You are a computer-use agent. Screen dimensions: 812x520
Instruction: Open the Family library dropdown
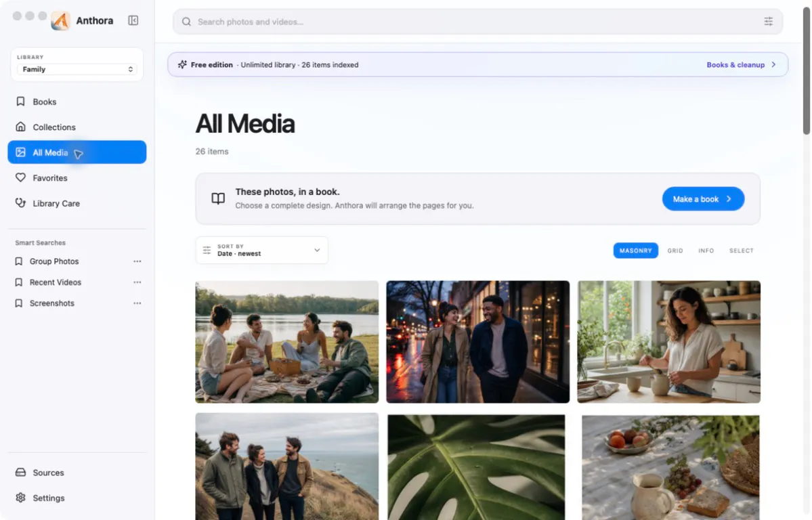pos(77,70)
